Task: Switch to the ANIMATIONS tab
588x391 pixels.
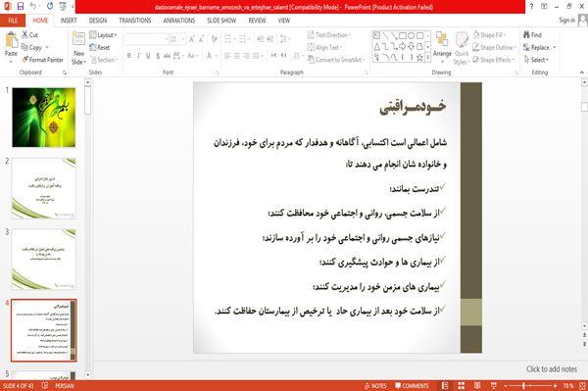Action: [179, 21]
